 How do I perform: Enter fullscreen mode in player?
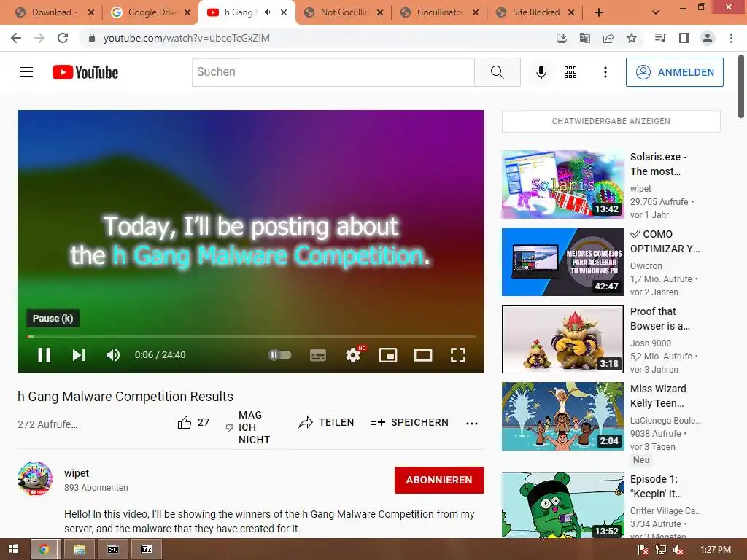pos(458,355)
